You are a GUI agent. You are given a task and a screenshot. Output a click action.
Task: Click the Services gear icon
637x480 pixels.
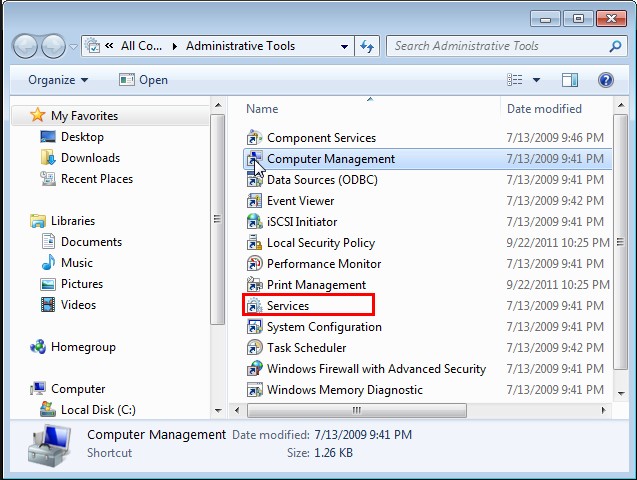pos(255,306)
